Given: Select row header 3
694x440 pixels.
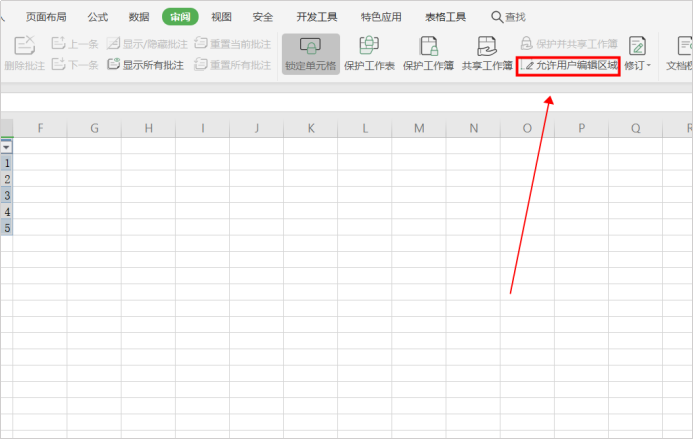Looking at the screenshot, I should (7, 195).
